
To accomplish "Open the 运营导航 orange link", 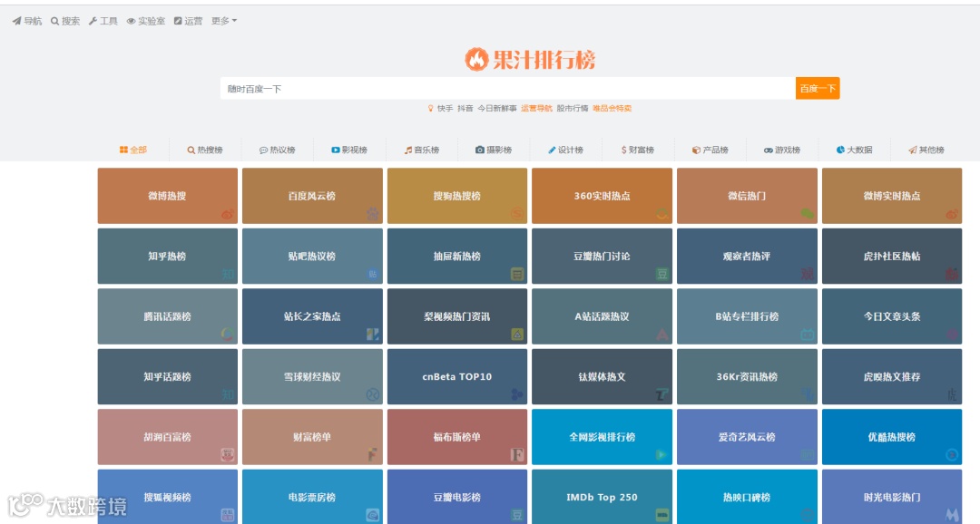I will coord(536,108).
